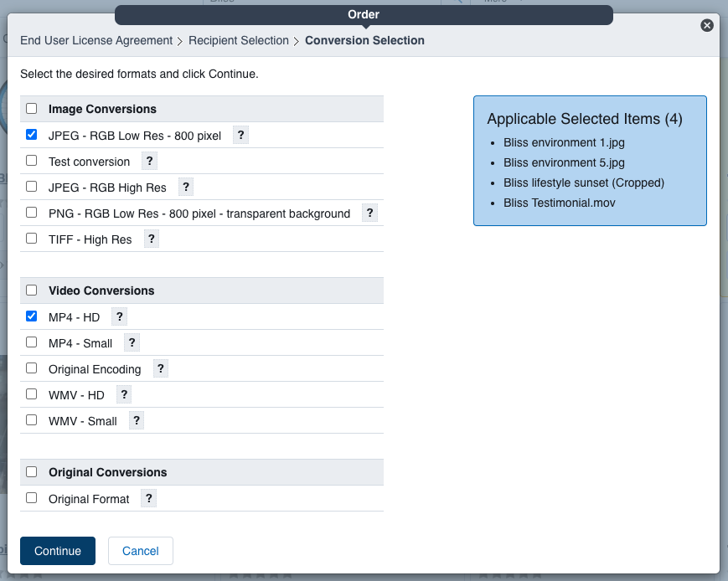The width and height of the screenshot is (728, 581).
Task: Open help for Test conversion
Action: pos(149,161)
